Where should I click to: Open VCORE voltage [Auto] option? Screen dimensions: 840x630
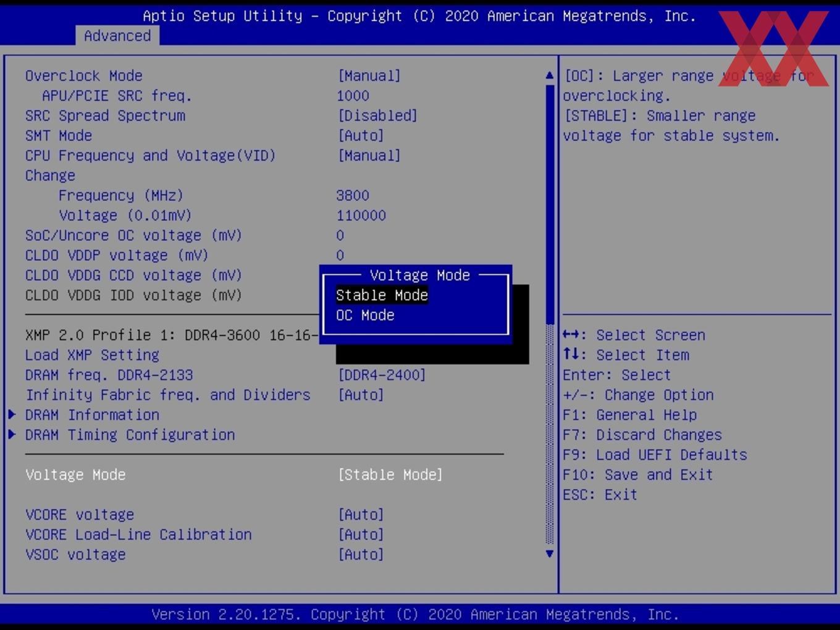[361, 514]
